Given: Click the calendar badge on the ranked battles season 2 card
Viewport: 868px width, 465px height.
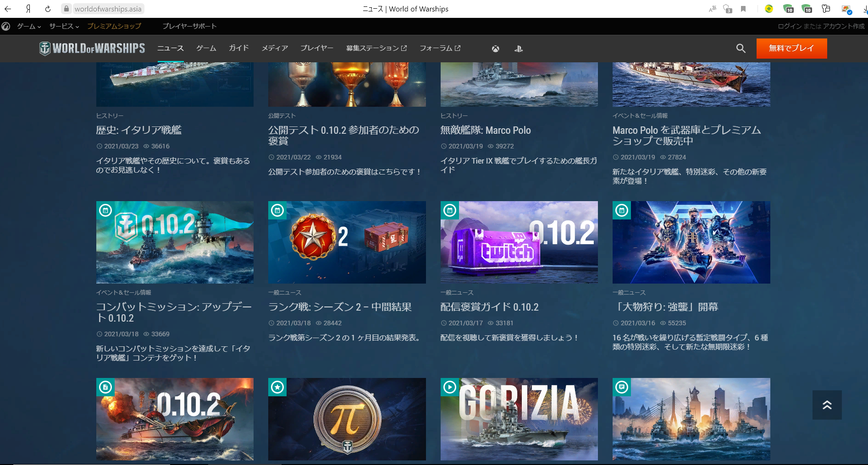Looking at the screenshot, I should coord(277,210).
